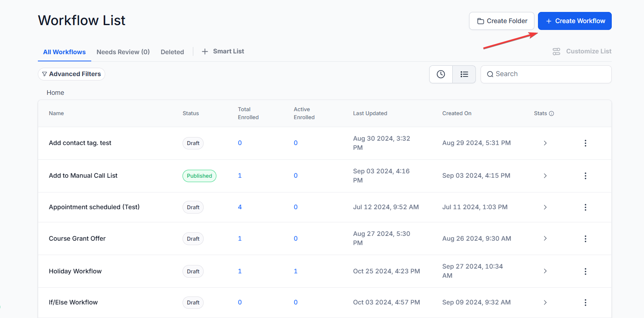Open Advanced Filters

click(71, 74)
